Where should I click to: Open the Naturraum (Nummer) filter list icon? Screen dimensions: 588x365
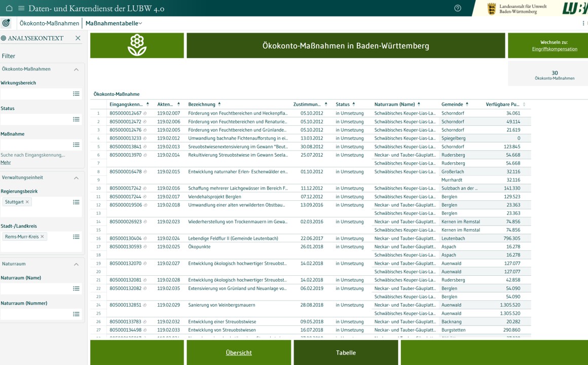click(76, 314)
